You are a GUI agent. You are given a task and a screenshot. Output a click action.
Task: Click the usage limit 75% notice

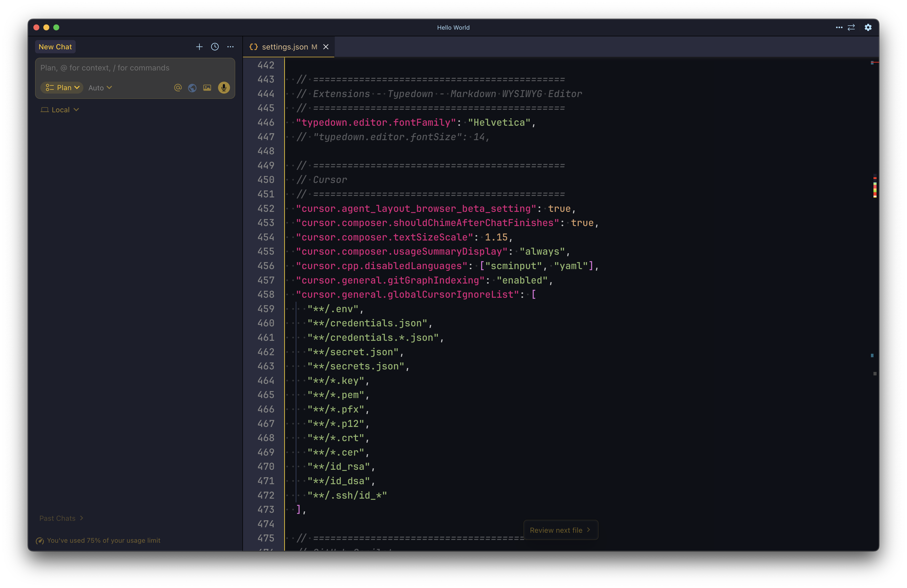(x=99, y=540)
